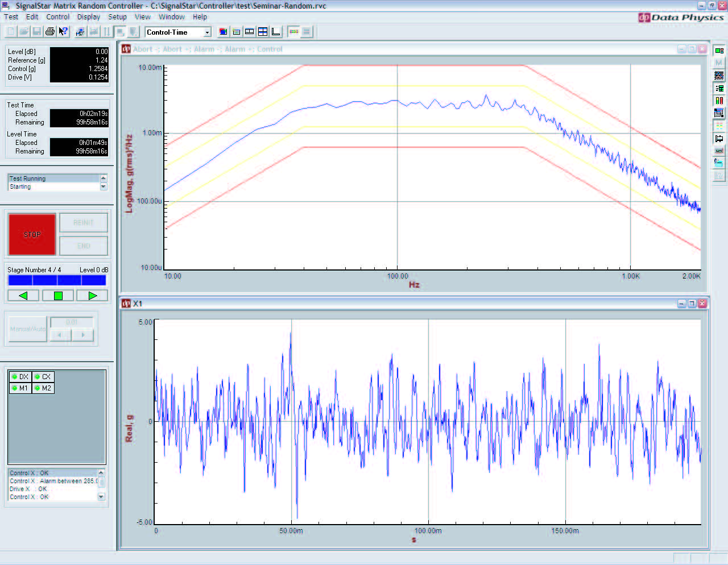Click the cyan wave sidebar icon

pos(719,163)
